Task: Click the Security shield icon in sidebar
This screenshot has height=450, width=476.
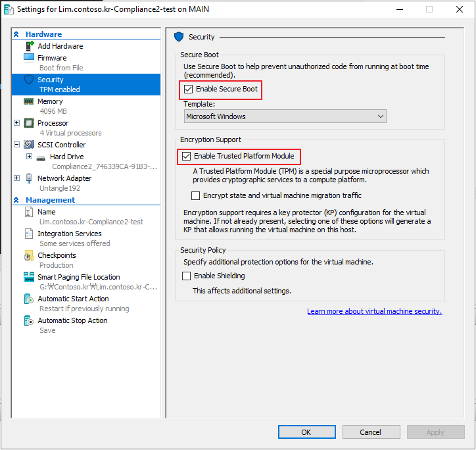Action: pyautogui.click(x=29, y=80)
